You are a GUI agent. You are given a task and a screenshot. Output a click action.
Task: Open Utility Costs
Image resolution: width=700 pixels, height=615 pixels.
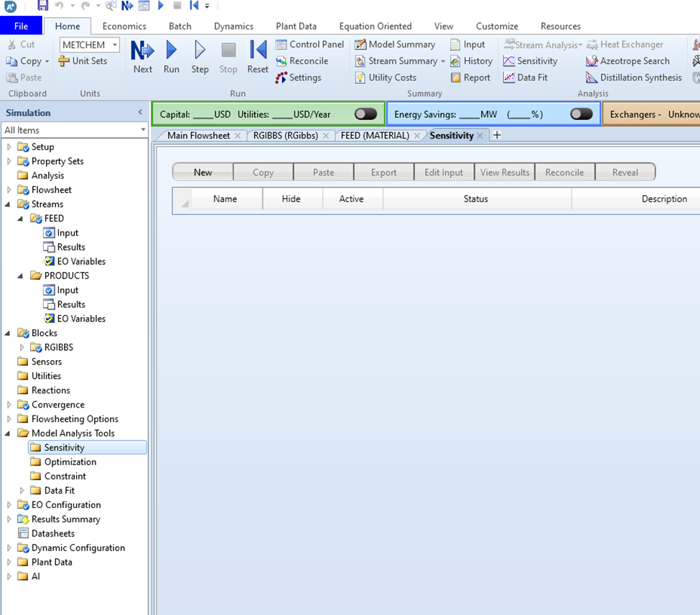coord(386,78)
